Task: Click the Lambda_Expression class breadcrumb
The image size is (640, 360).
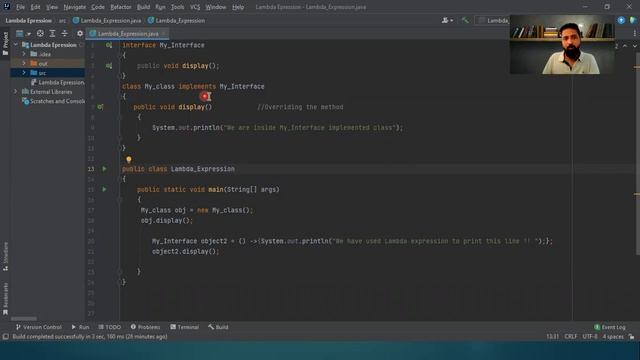Action: (176, 20)
